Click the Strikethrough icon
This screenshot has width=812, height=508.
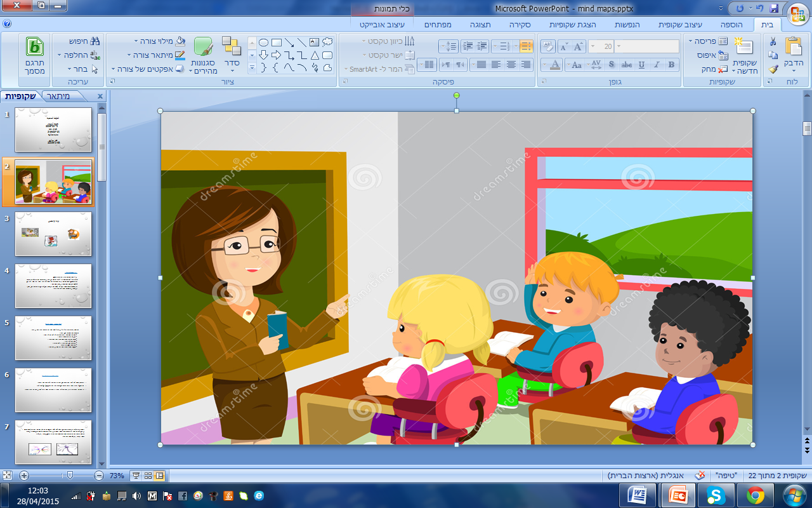click(627, 65)
